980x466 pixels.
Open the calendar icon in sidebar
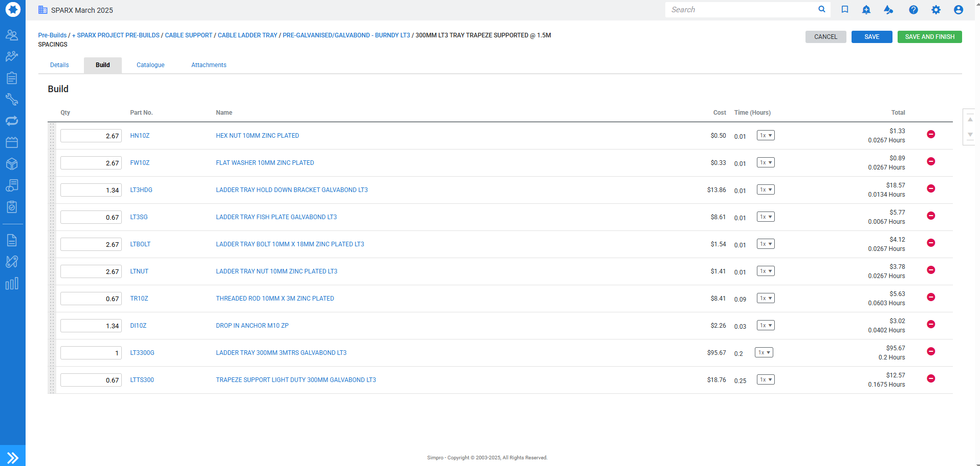point(12,142)
